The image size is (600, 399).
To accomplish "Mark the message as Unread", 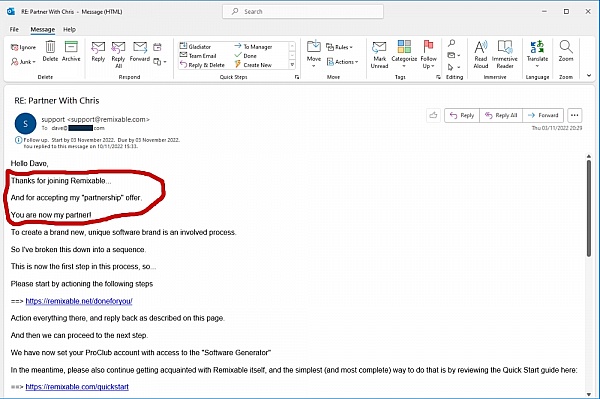I will (379, 55).
